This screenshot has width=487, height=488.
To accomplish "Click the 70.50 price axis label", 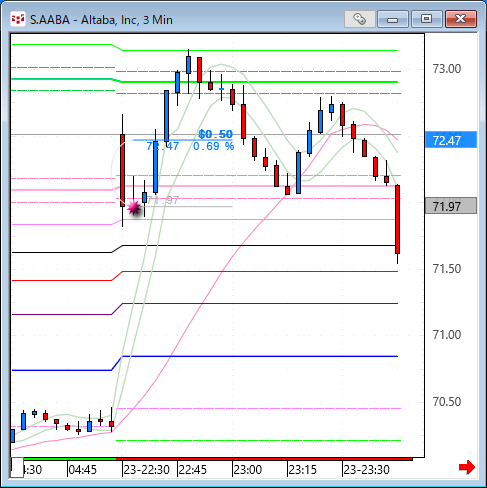I will (447, 402).
